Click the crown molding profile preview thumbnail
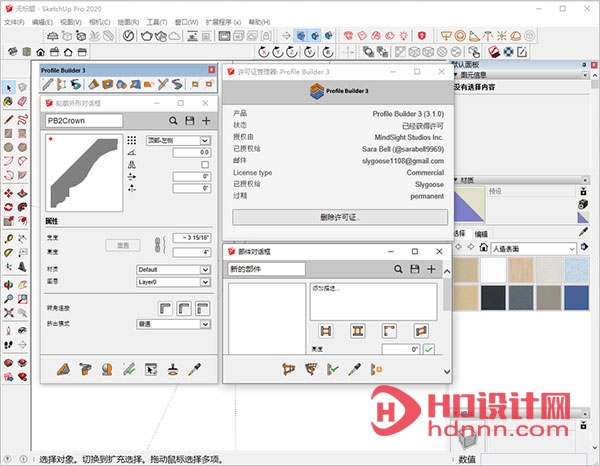The width and height of the screenshot is (600, 466). click(x=84, y=173)
